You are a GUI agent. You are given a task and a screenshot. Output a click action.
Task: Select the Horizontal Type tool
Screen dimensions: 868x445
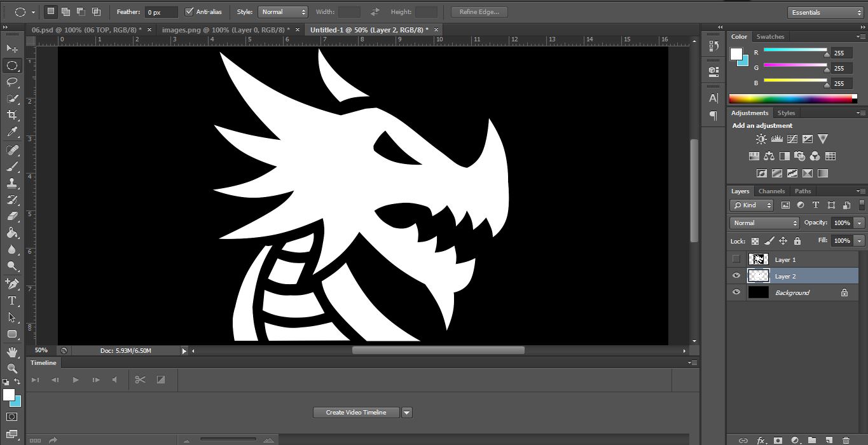[x=12, y=300]
